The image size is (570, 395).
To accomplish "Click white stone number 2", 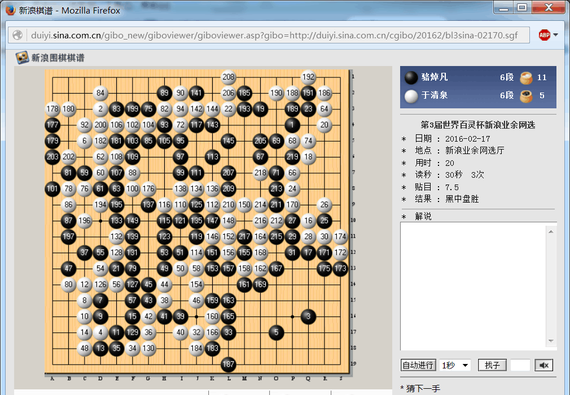I will coord(100,109).
